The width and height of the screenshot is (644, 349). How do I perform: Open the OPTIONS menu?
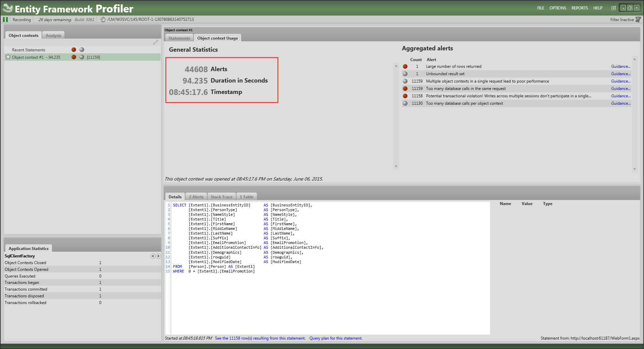point(558,8)
